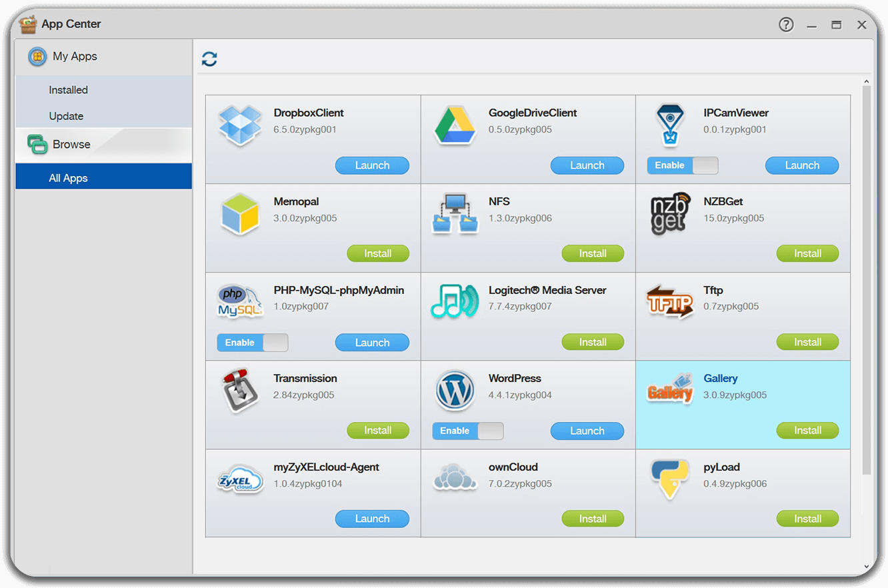The height and width of the screenshot is (588, 888).
Task: Click the WordPress app name
Action: [x=515, y=378]
